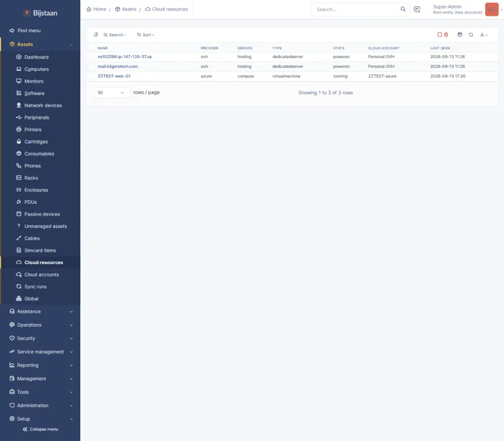Viewport: 504px width, 441px height.
Task: Check the mail.kilgoretech.com. row checkbox
Action: [91, 67]
